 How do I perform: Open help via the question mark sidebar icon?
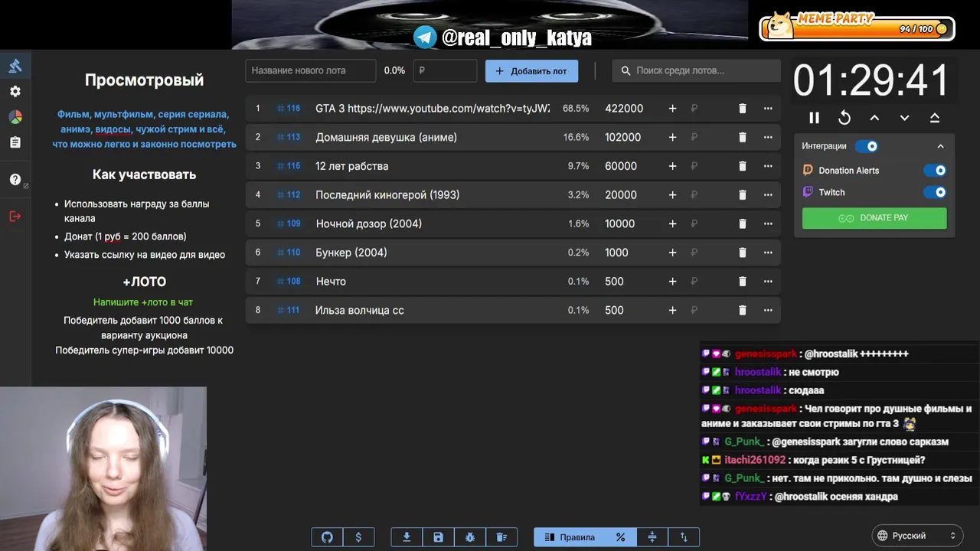point(15,180)
